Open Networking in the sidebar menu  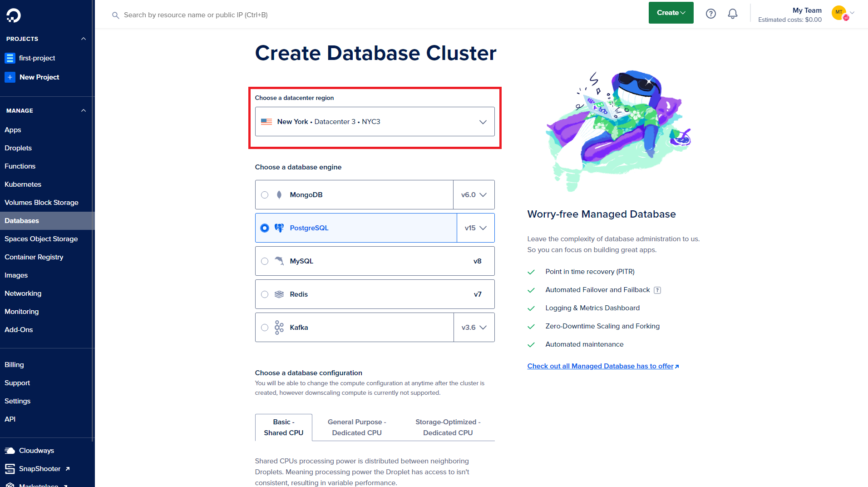(23, 293)
